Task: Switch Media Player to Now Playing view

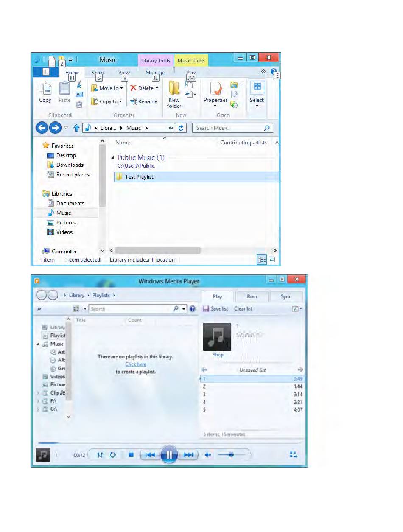Action: tap(293, 454)
